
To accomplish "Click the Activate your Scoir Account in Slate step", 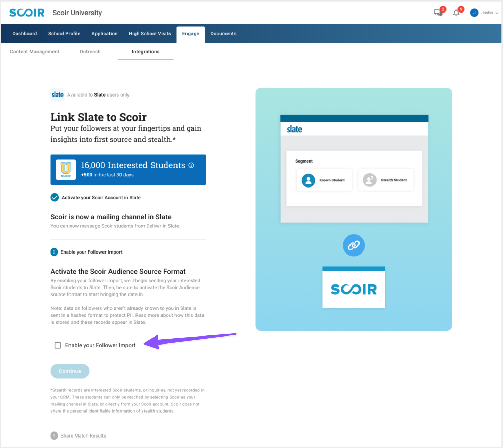I will point(101,198).
